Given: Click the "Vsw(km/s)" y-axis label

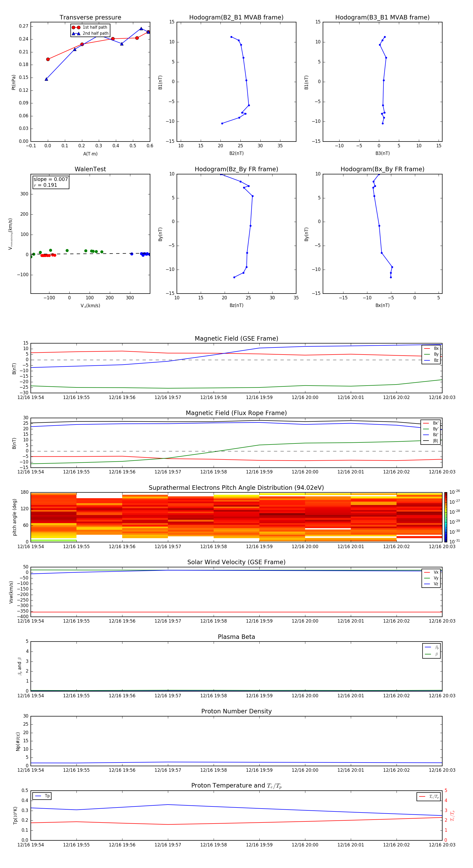Looking at the screenshot, I should [x=11, y=592].
